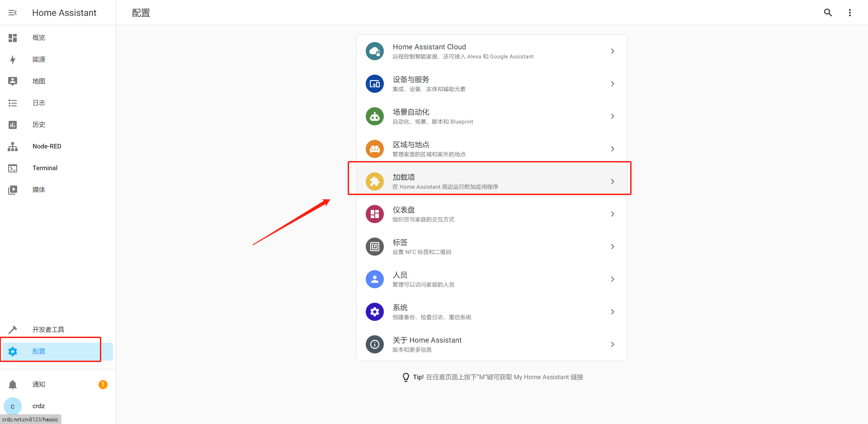Collapse the sidebar with the hamburger icon
This screenshot has height=424, width=868.
[x=13, y=13]
